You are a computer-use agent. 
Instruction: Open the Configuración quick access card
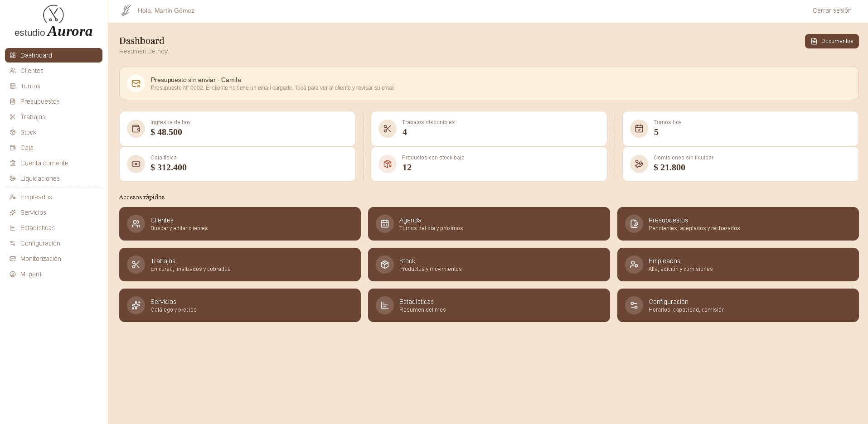[738, 305]
